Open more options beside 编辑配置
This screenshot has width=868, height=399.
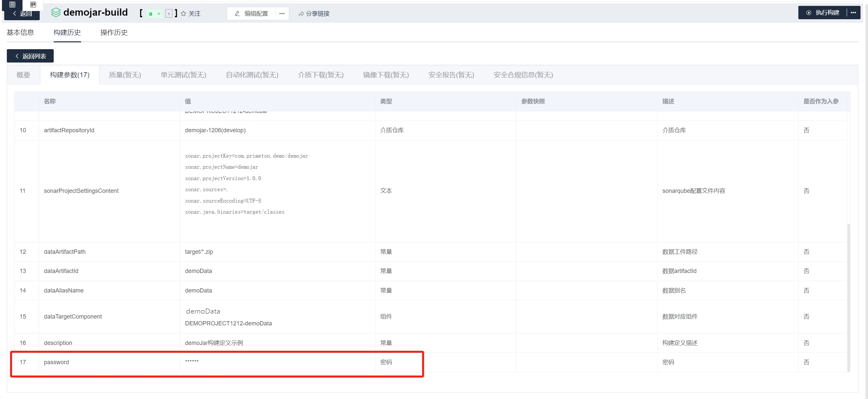(x=282, y=13)
